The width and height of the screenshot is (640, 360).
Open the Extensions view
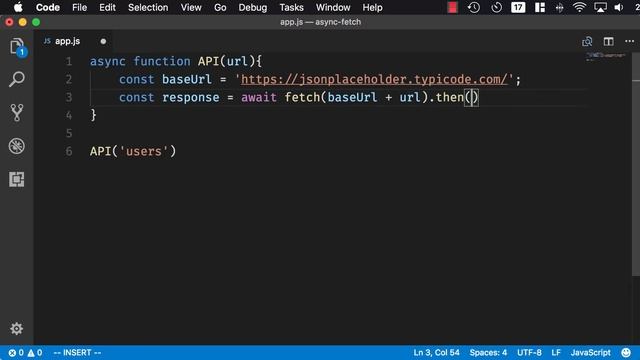click(x=17, y=179)
